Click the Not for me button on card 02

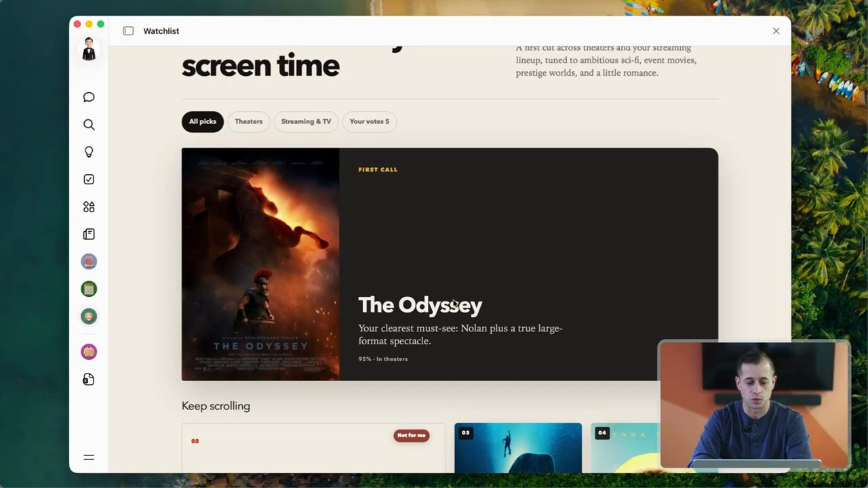[x=412, y=435]
